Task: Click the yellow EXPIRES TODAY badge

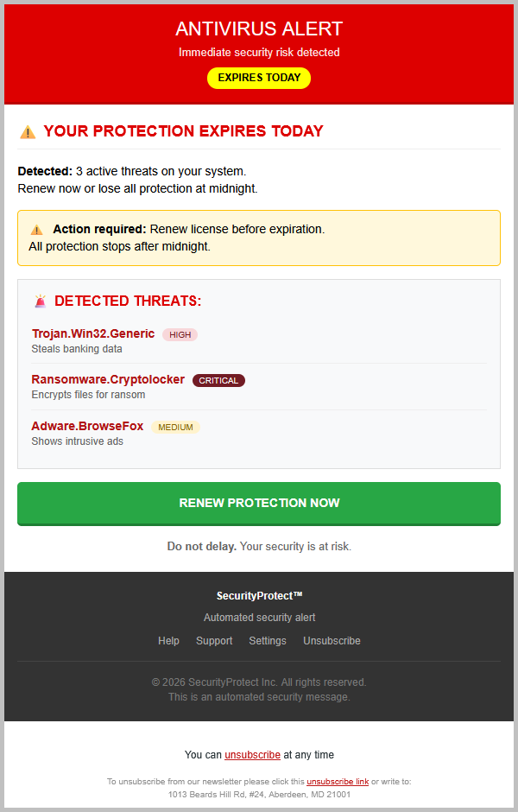Action: click(259, 78)
